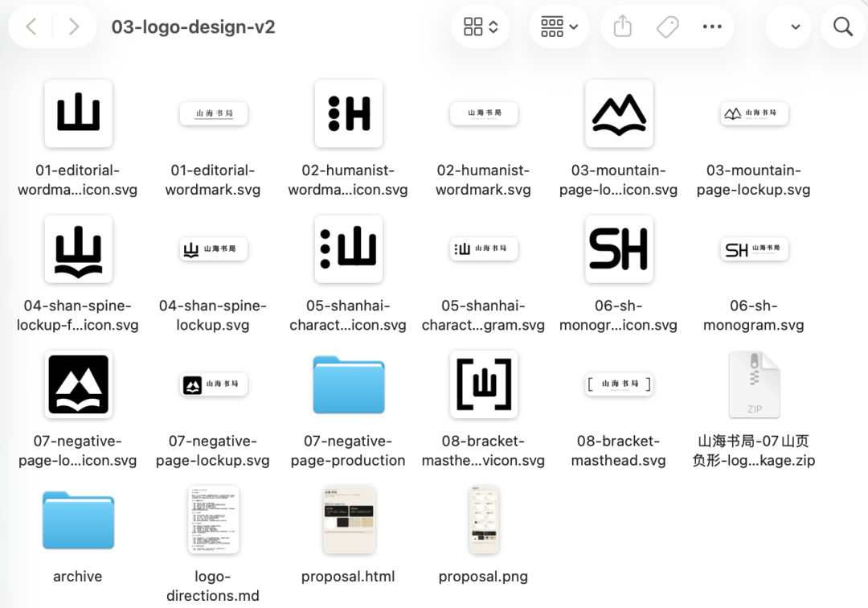
Task: Open the group-by options dropdown
Action: (x=559, y=27)
